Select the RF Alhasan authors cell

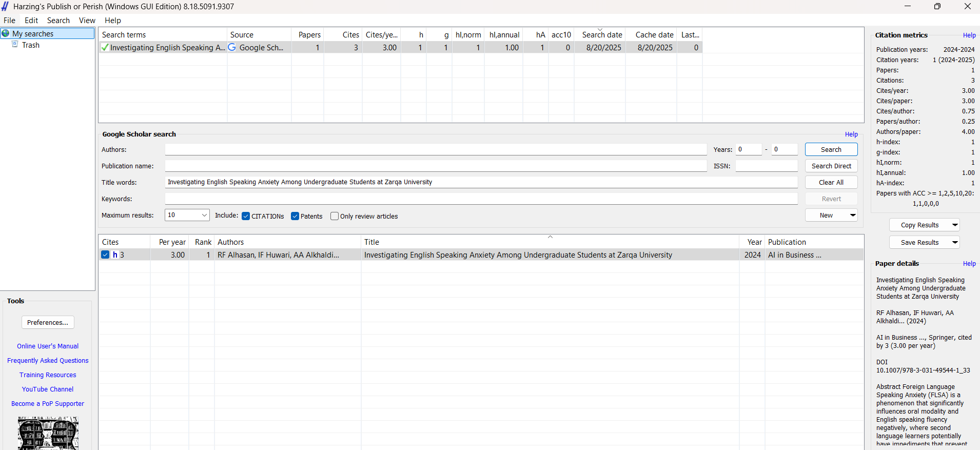287,255
